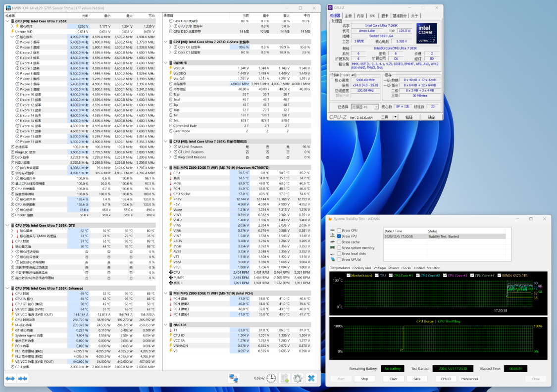Start sensor logging with the log file icon

[285, 378]
